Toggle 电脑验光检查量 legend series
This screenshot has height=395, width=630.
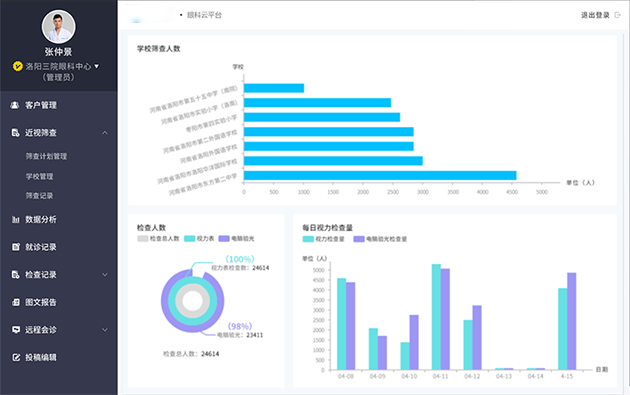click(x=380, y=239)
